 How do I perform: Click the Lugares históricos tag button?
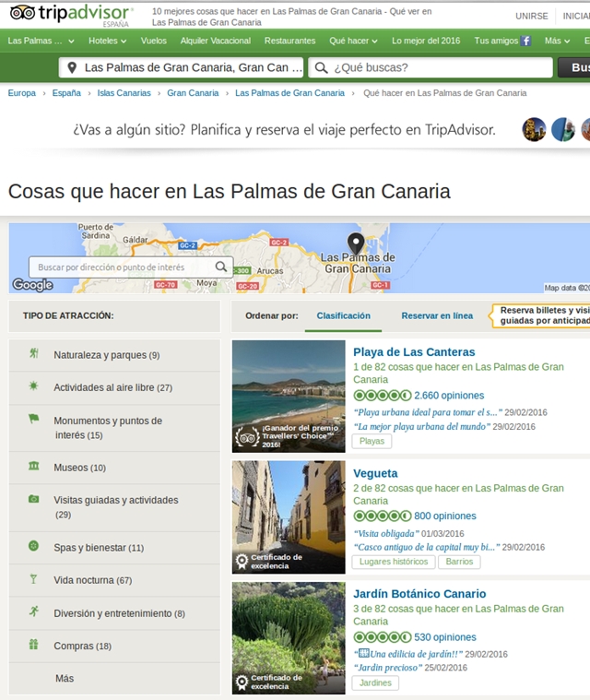pos(394,562)
